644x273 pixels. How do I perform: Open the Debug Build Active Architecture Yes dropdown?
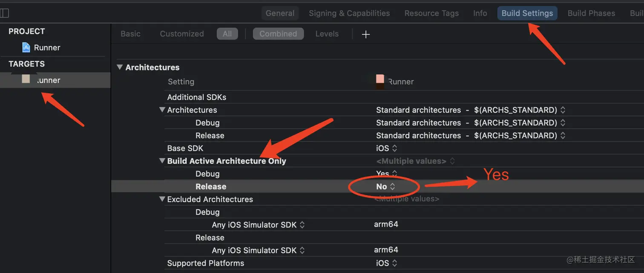[386, 174]
